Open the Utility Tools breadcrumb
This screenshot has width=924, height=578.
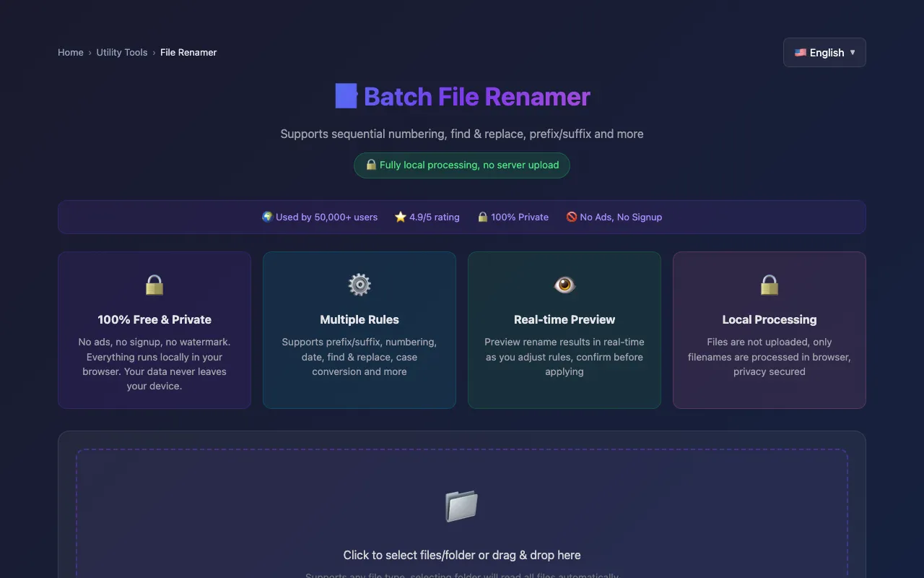click(x=122, y=52)
